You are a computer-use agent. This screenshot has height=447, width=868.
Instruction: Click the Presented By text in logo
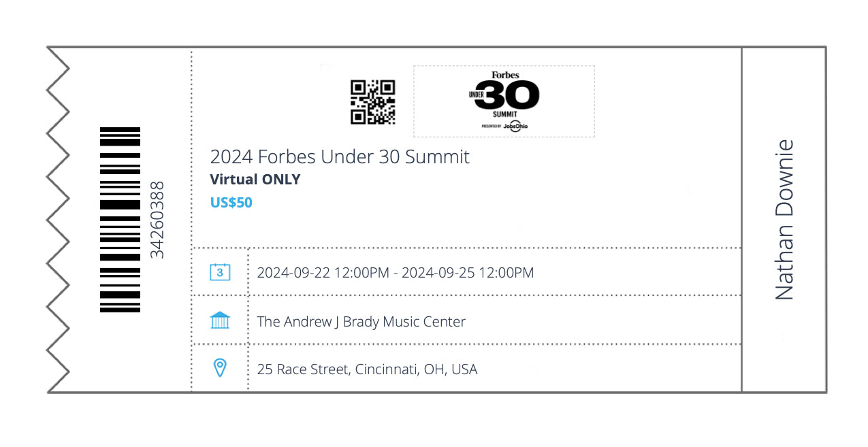click(492, 126)
